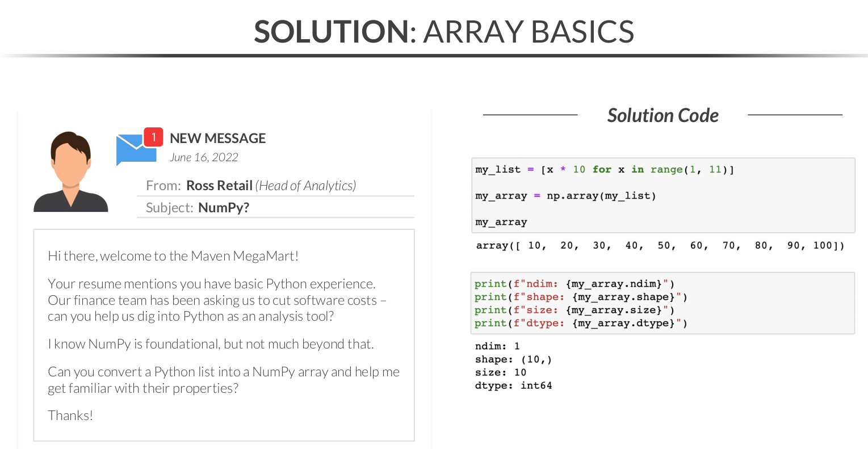868x449 pixels.
Task: Click the array output with values 10 to 100
Action: click(x=660, y=246)
